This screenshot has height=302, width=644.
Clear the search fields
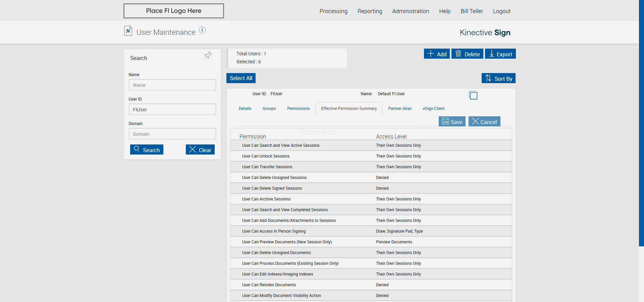[200, 150]
